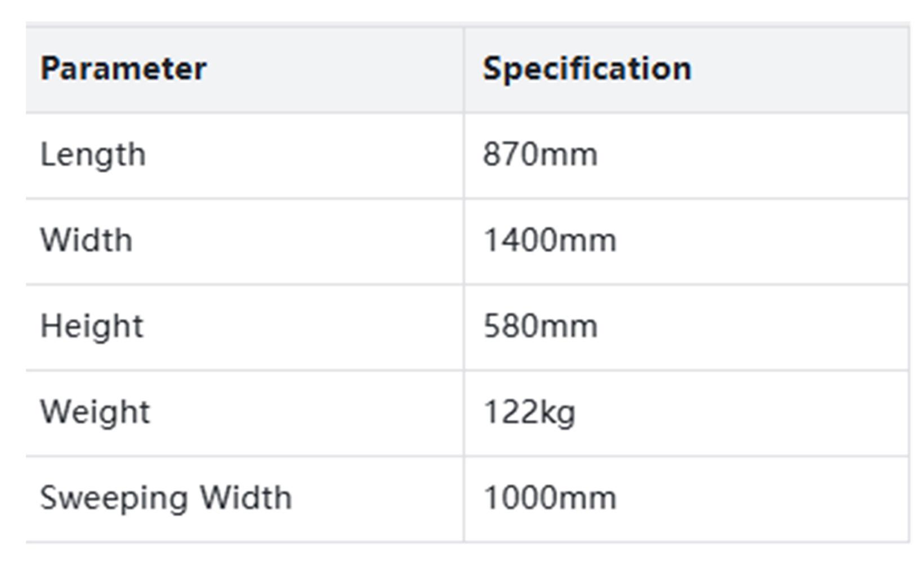
Task: Click the 870mm length value
Action: point(540,155)
